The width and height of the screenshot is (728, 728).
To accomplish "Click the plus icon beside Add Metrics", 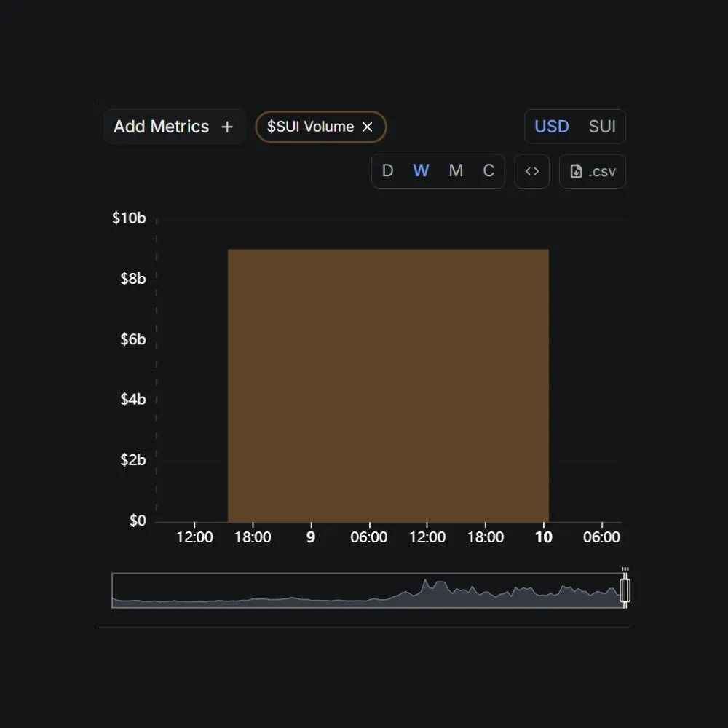I will coord(227,127).
